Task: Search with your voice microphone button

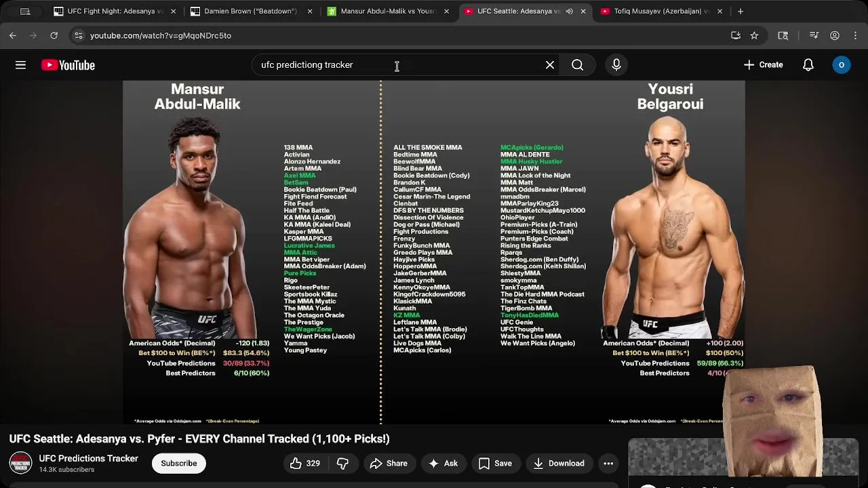Action: pos(616,65)
